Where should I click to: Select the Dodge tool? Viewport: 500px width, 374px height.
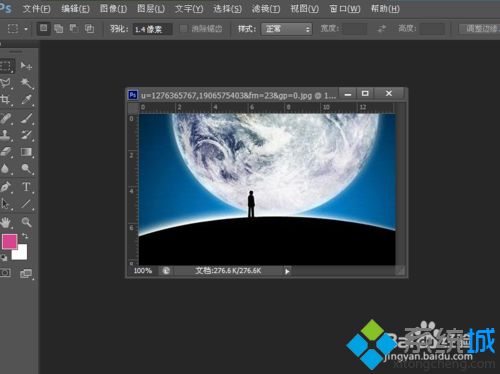pyautogui.click(x=26, y=169)
